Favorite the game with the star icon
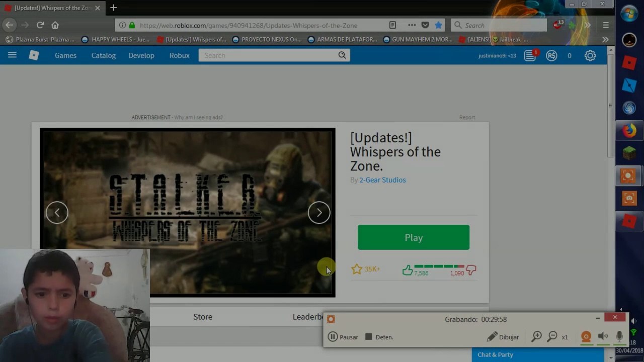Viewport: 644px width, 362px height. (x=357, y=269)
